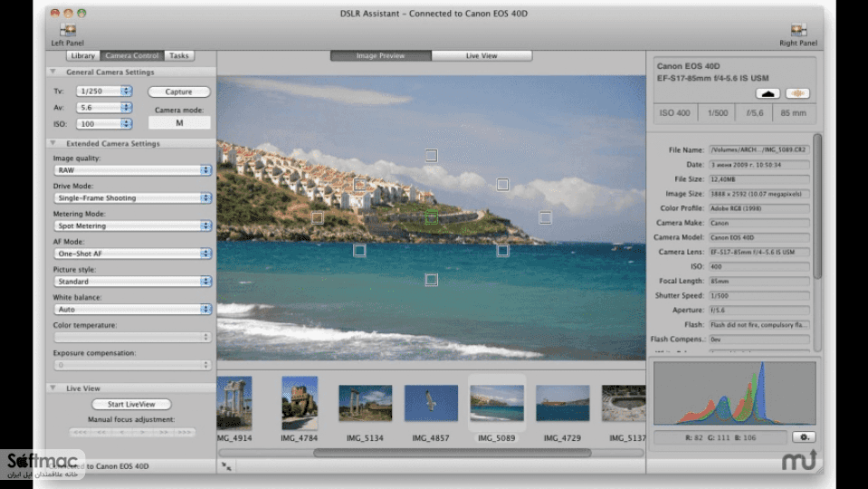Open thumbnail IMG_4784
This screenshot has height=489, width=868.
click(x=300, y=403)
